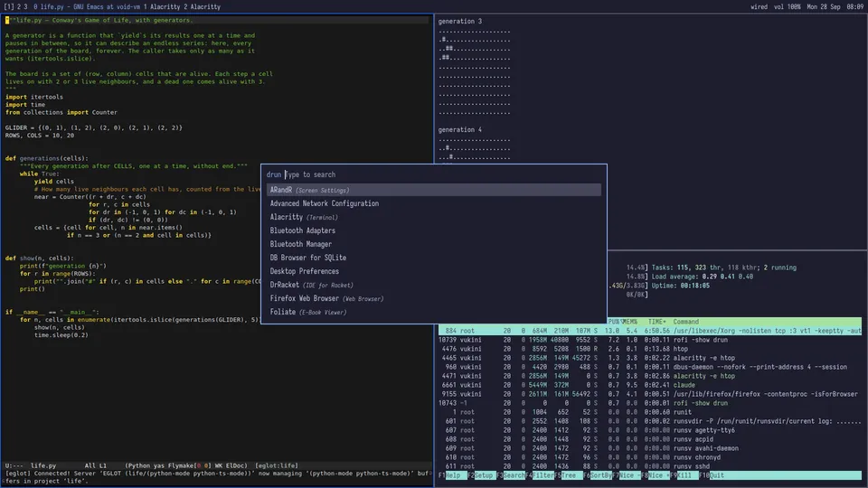
Task: Click 'generation 4' heading in the terminal
Action: click(460, 129)
